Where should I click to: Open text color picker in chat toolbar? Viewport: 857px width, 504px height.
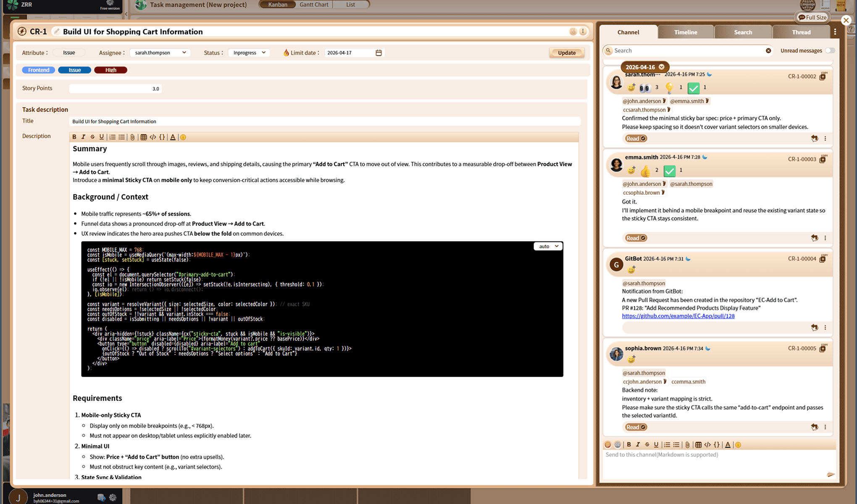pos(728,445)
